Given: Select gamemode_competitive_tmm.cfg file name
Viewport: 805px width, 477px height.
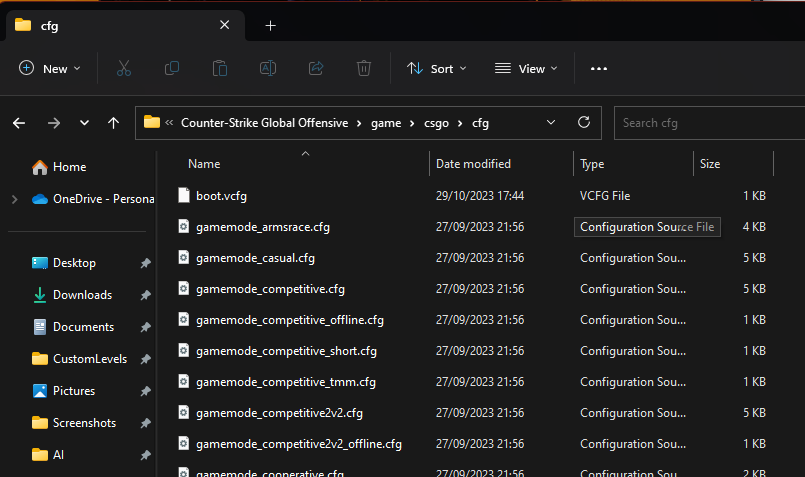Looking at the screenshot, I should (x=285, y=382).
